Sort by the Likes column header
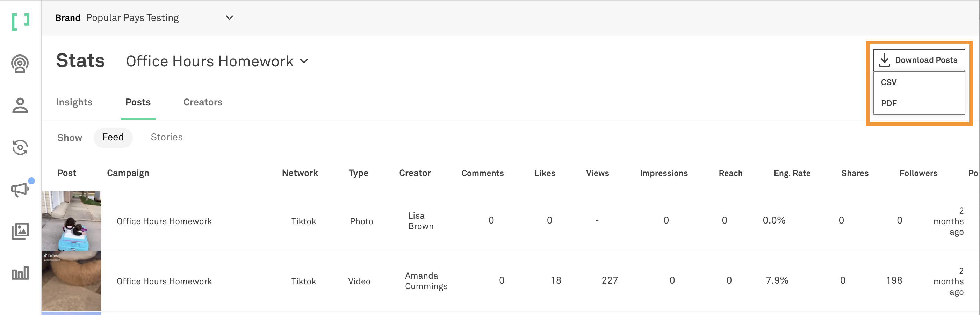980x315 pixels. click(x=545, y=173)
